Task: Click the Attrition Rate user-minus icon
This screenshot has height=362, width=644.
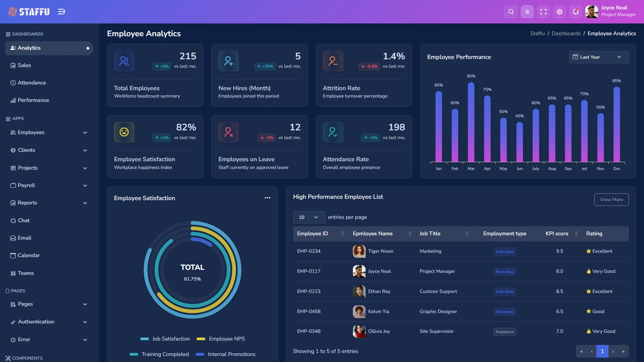Action: [x=333, y=61]
